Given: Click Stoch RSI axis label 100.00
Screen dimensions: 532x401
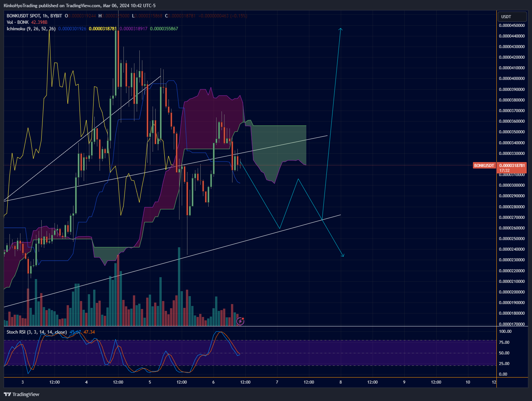Looking at the screenshot, I should tap(505, 331).
